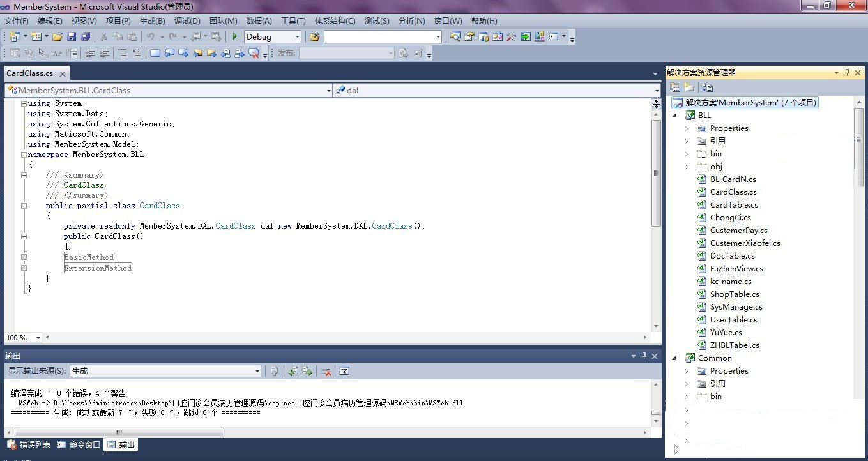Open the 编辑(E) menu
This screenshot has width=868, height=461.
coord(50,21)
